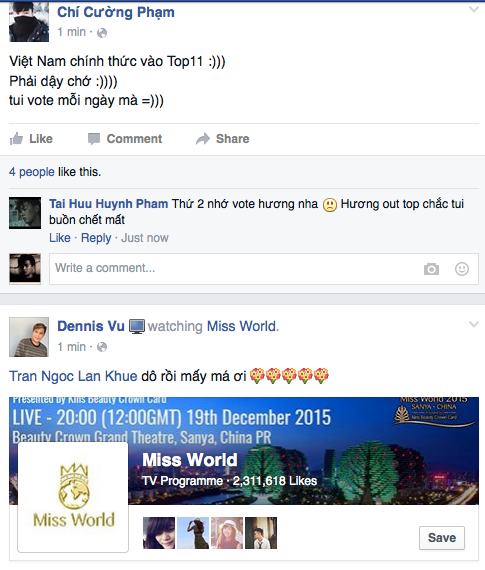Open the Chí Cường Phạm profile link
Screen dimensions: 485x570
[116, 12]
